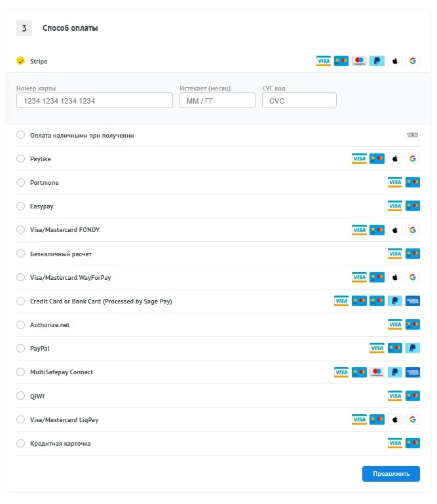Click the Apple Pay icon in the LiqPay row

(x=394, y=419)
